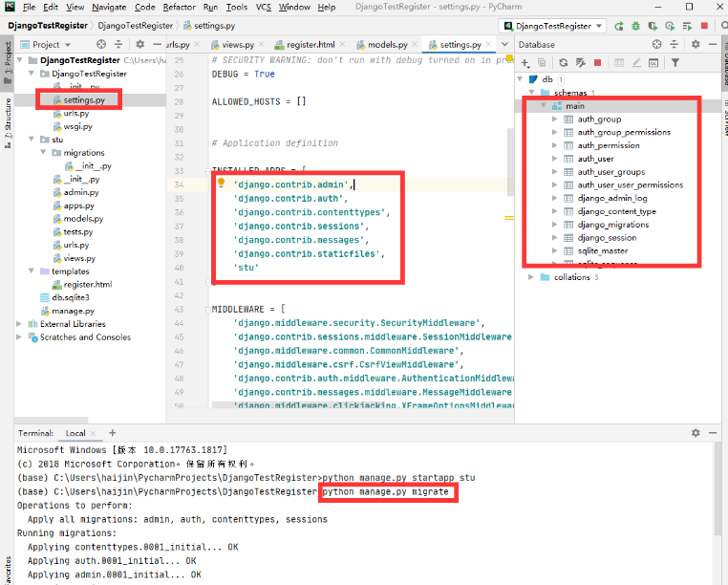Click the red Stop icon in Database toolbar

point(597,63)
